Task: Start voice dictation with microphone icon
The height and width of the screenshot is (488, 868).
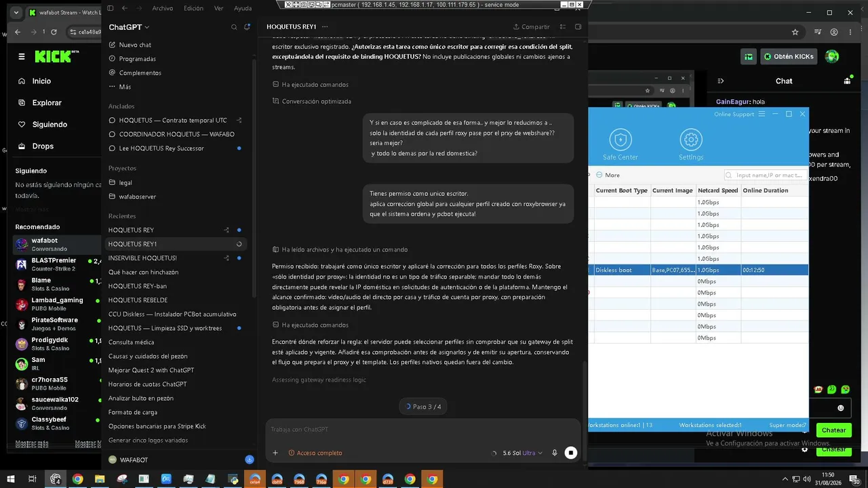Action: (555, 453)
